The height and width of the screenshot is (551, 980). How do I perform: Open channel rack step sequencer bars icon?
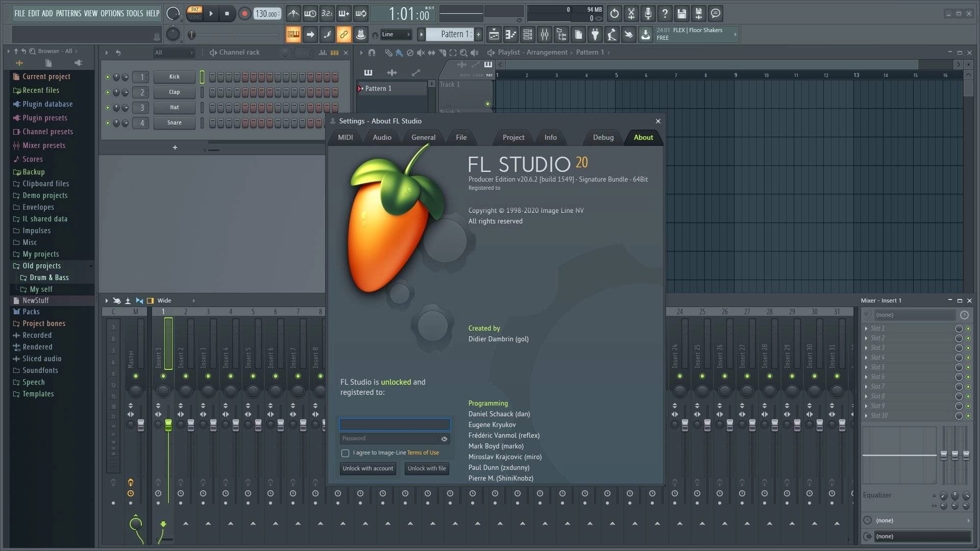point(334,53)
